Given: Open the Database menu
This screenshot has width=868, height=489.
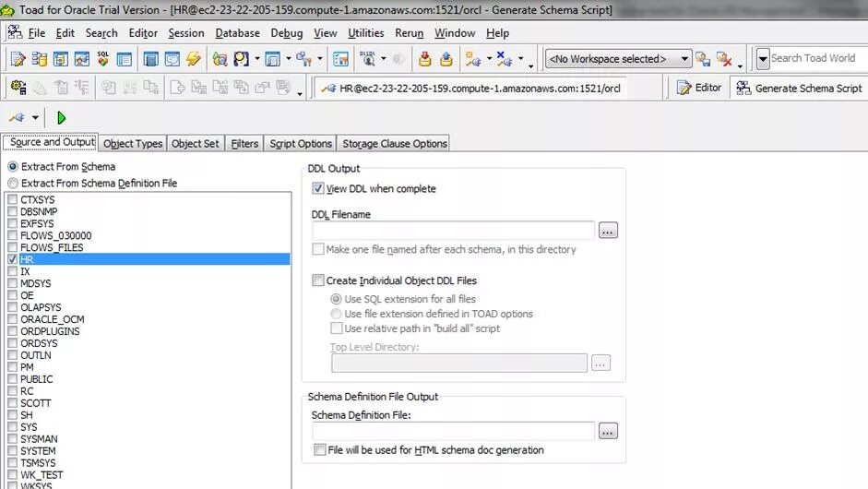Looking at the screenshot, I should (x=237, y=33).
